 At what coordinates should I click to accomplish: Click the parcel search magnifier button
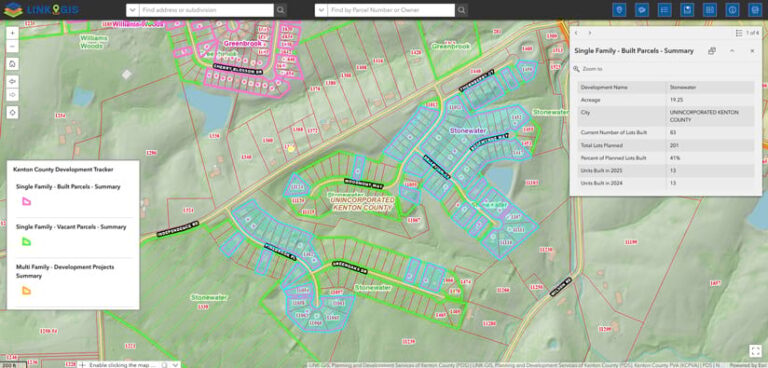pos(462,10)
